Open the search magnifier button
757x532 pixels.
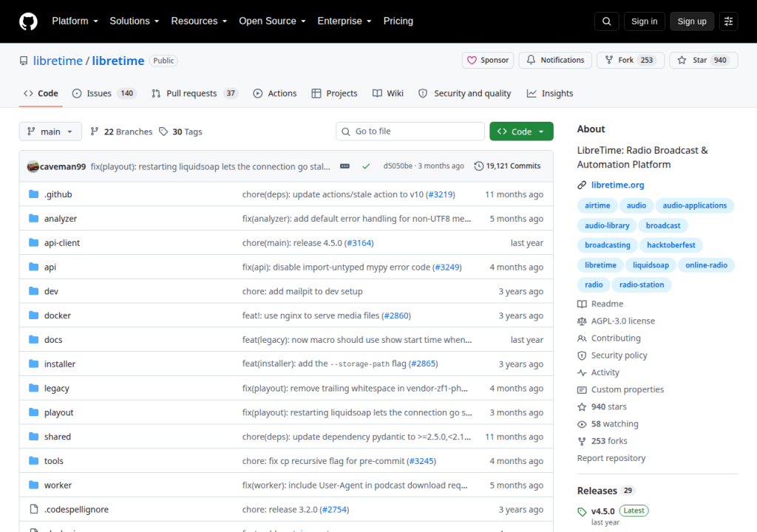(606, 21)
